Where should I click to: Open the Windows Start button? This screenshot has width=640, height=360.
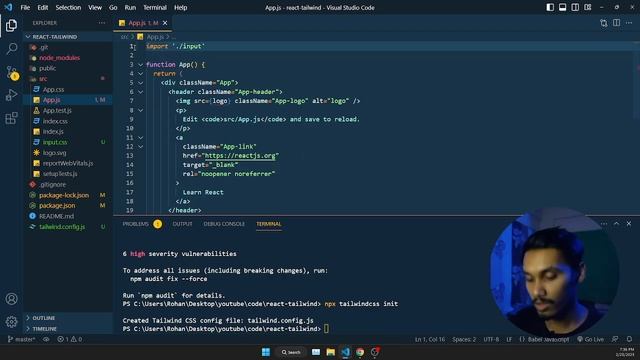(x=266, y=352)
